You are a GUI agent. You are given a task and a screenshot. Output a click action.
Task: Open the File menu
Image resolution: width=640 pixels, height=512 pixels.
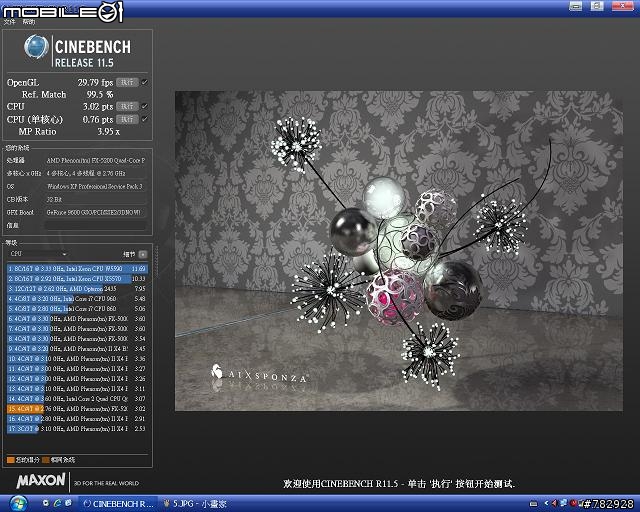(9, 22)
